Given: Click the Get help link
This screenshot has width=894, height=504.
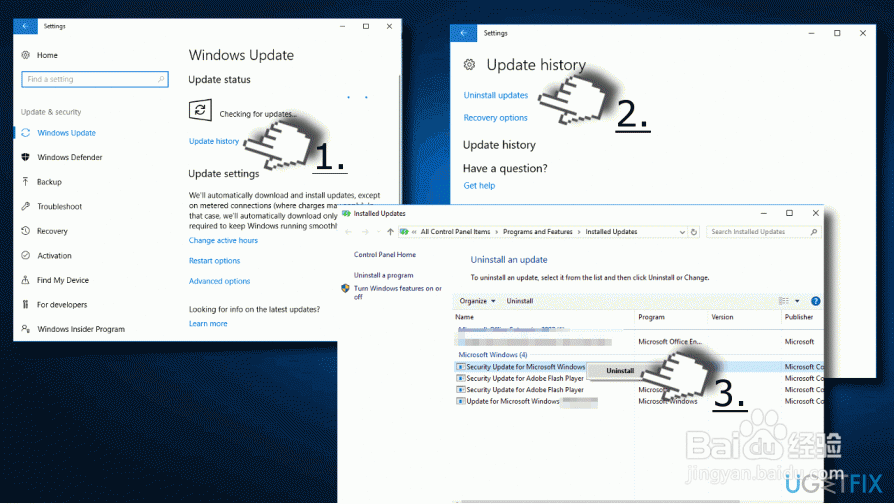Looking at the screenshot, I should tap(479, 186).
